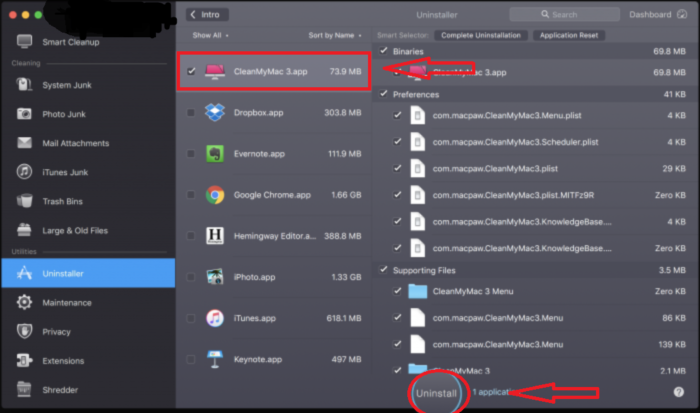Open Mail Attachments module
The height and width of the screenshot is (413, 700).
(88, 143)
